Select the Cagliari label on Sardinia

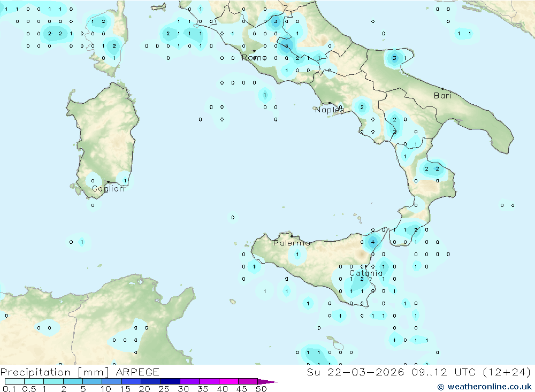109,189
